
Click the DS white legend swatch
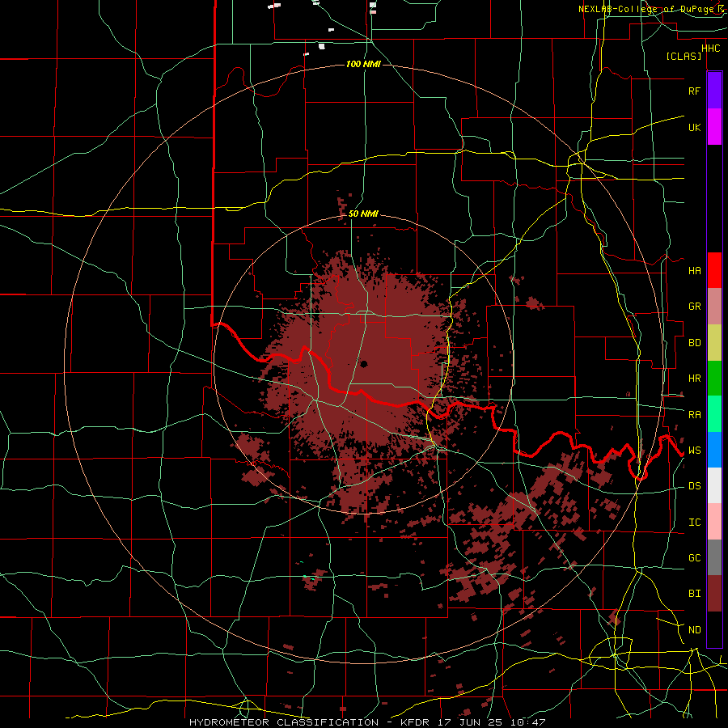(x=714, y=485)
